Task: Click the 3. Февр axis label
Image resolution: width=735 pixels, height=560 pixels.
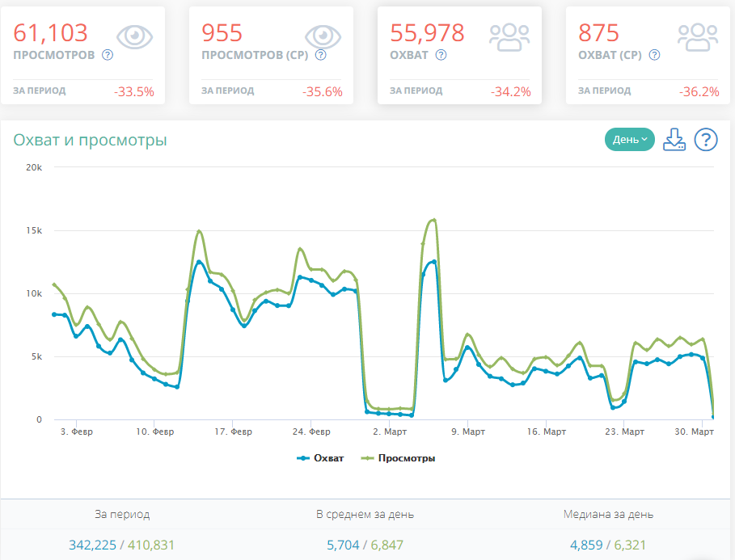Action: pyautogui.click(x=76, y=432)
